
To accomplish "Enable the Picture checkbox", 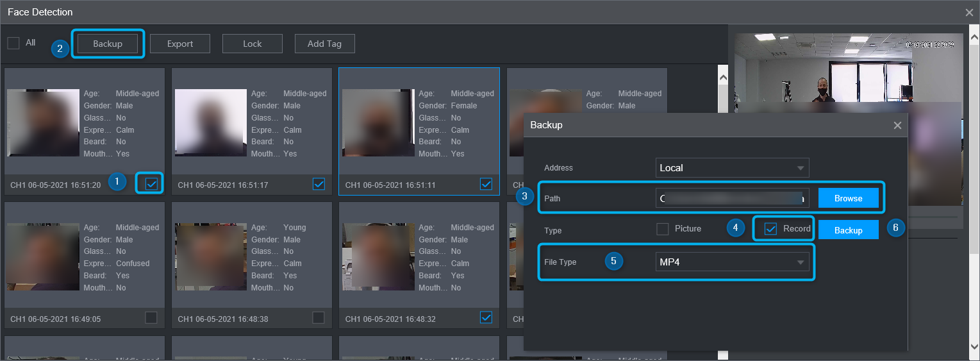I will pos(662,229).
